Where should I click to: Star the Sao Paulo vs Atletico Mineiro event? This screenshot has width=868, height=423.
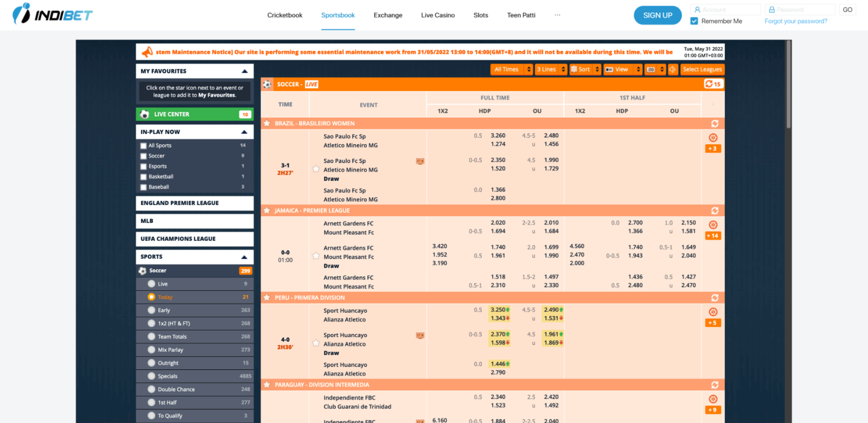coord(316,169)
